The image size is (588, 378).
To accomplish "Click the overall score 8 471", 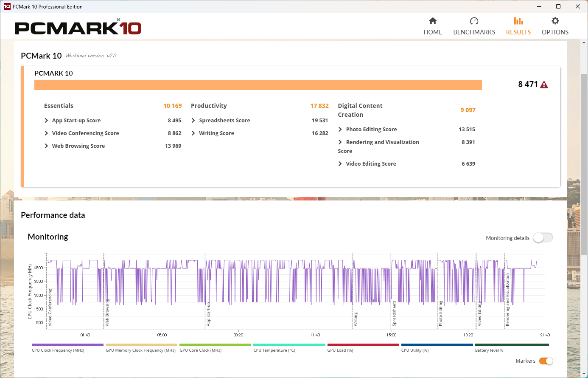I will coord(528,84).
